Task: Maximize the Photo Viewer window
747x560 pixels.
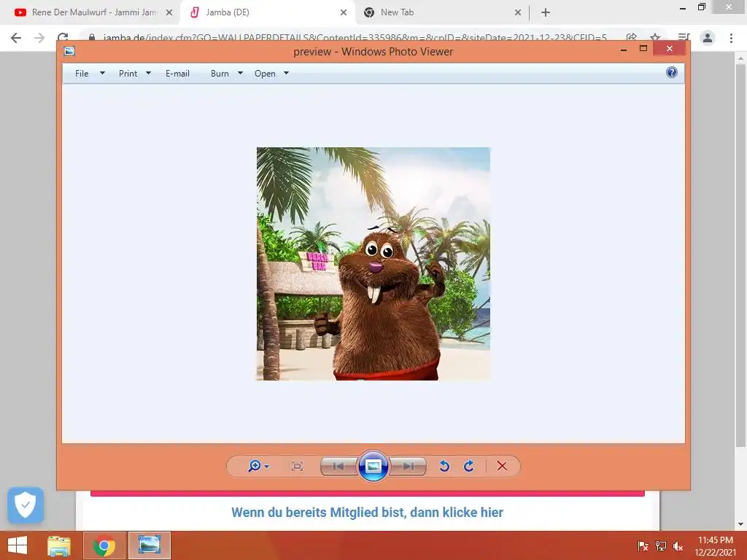Action: click(643, 49)
